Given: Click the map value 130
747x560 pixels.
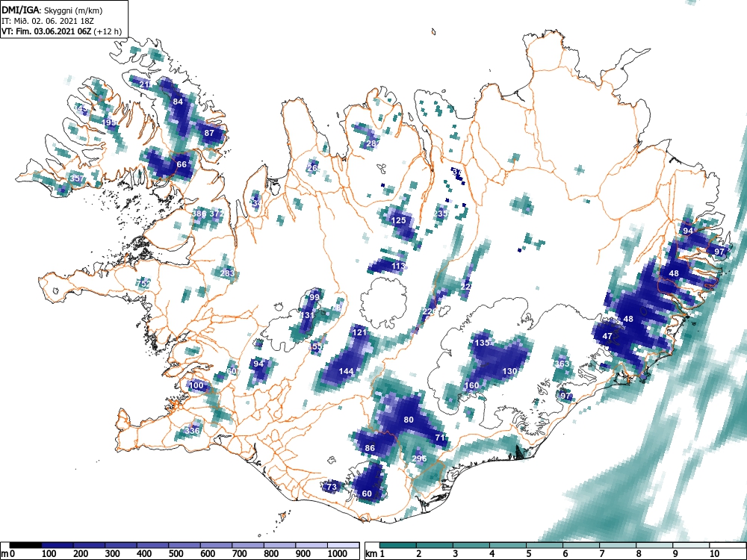Looking at the screenshot, I should tap(509, 371).
